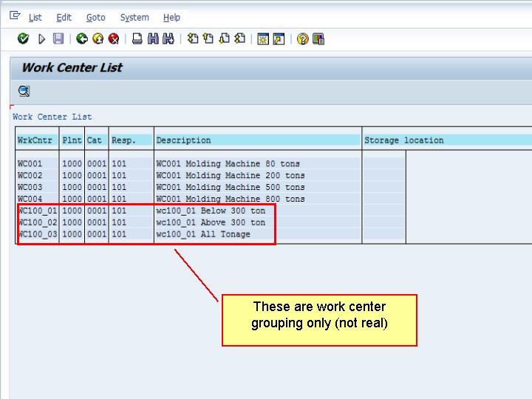Select work center WC100_01 cell
Image resolution: width=532 pixels, height=399 pixels.
pyautogui.click(x=38, y=211)
